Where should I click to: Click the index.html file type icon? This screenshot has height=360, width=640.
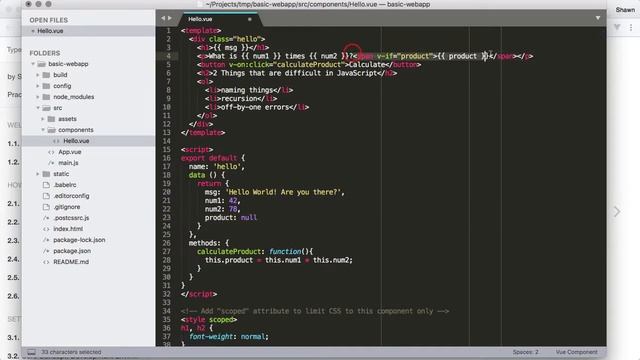point(46,229)
